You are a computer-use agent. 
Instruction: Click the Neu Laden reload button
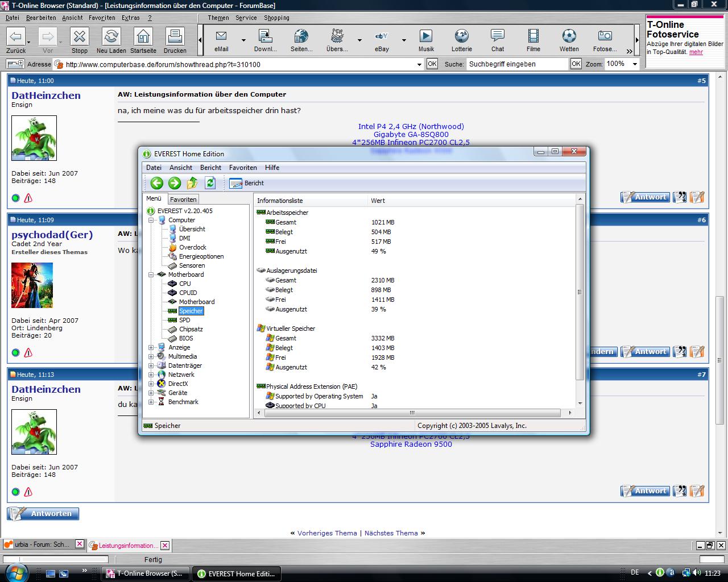pos(111,40)
